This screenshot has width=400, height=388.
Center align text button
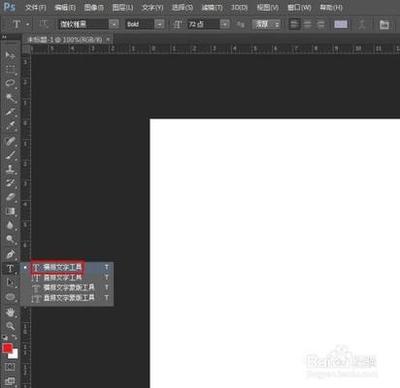pyautogui.click(x=307, y=24)
